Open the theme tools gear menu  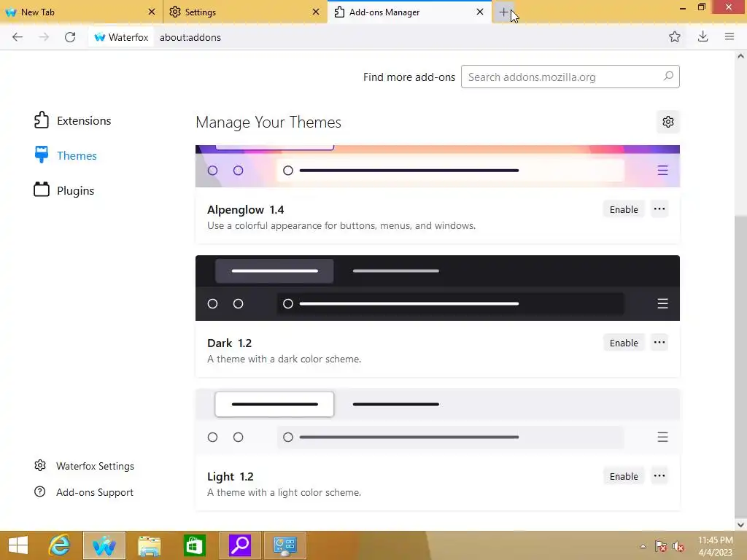668,122
